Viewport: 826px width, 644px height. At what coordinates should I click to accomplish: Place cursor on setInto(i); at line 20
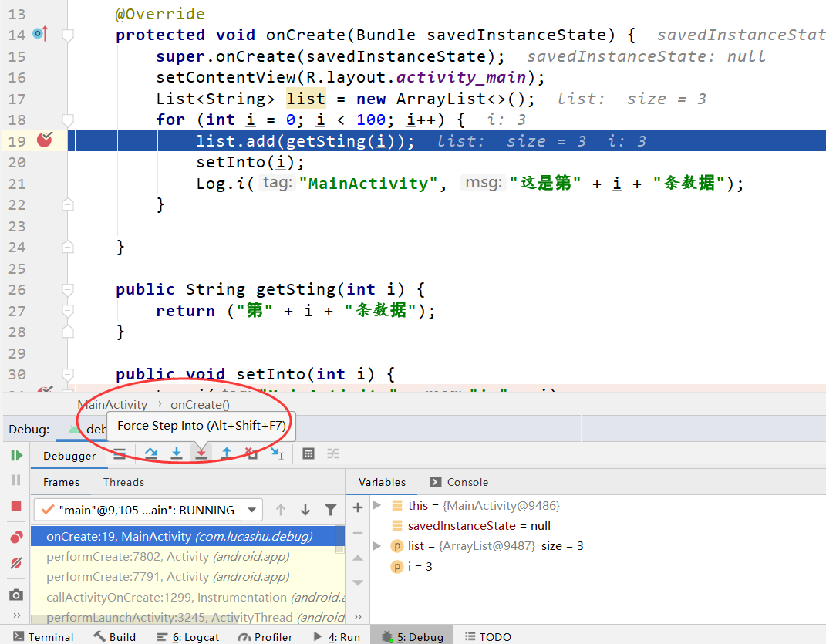coord(250,162)
